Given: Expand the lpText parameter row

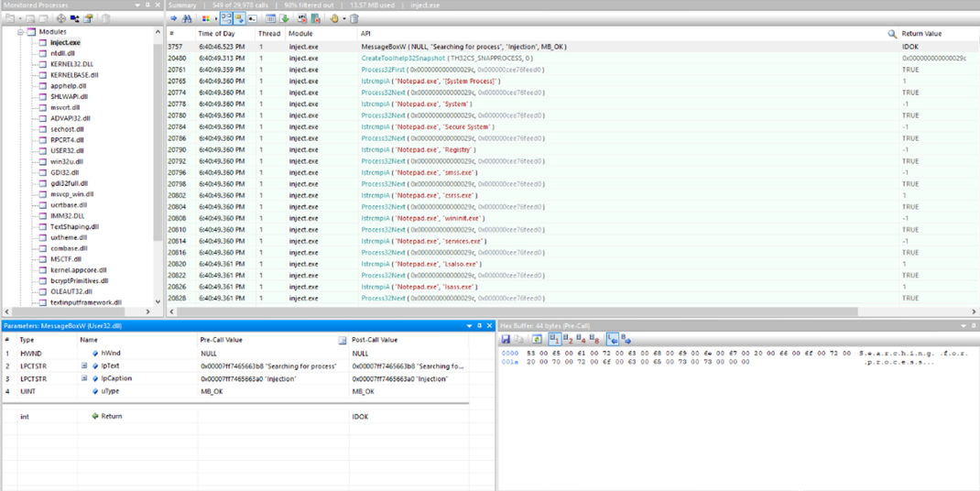Looking at the screenshot, I should point(84,366).
